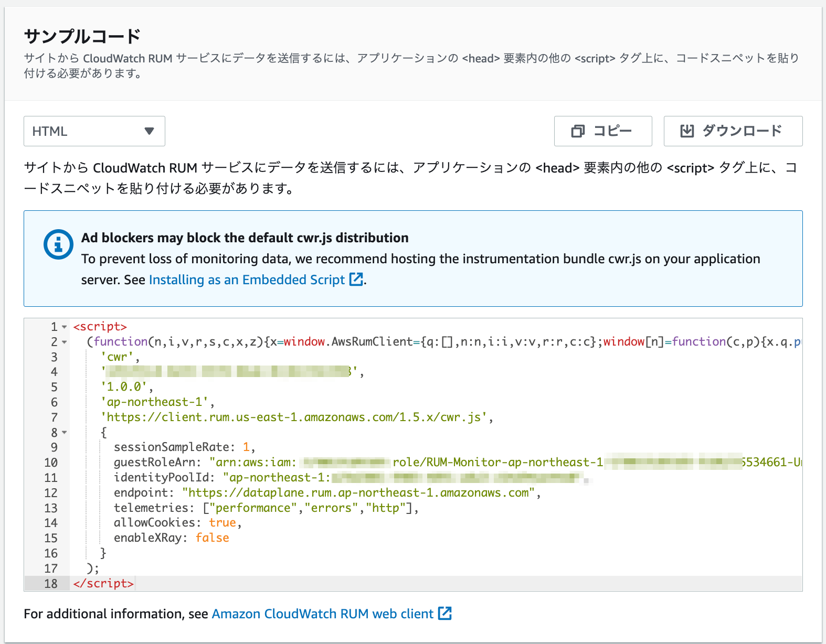This screenshot has height=644, width=826.
Task: Open the Installing as an Embedded Script link
Action: (x=247, y=280)
